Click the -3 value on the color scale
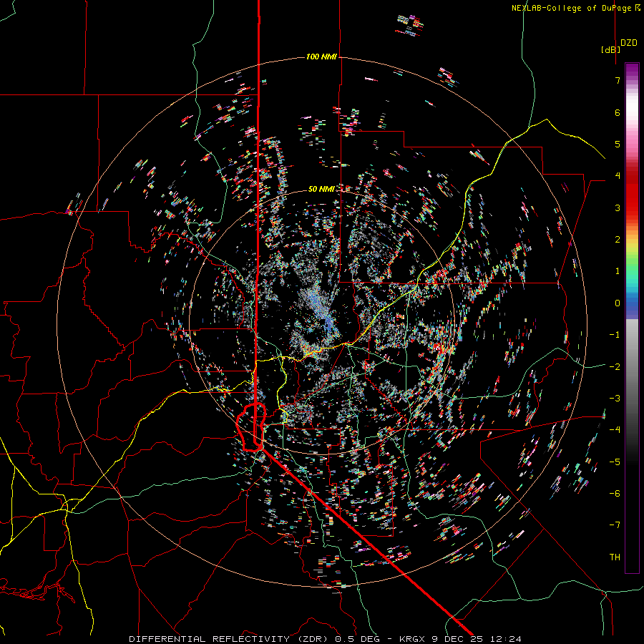Image resolution: width=644 pixels, height=644 pixels. [x=615, y=399]
